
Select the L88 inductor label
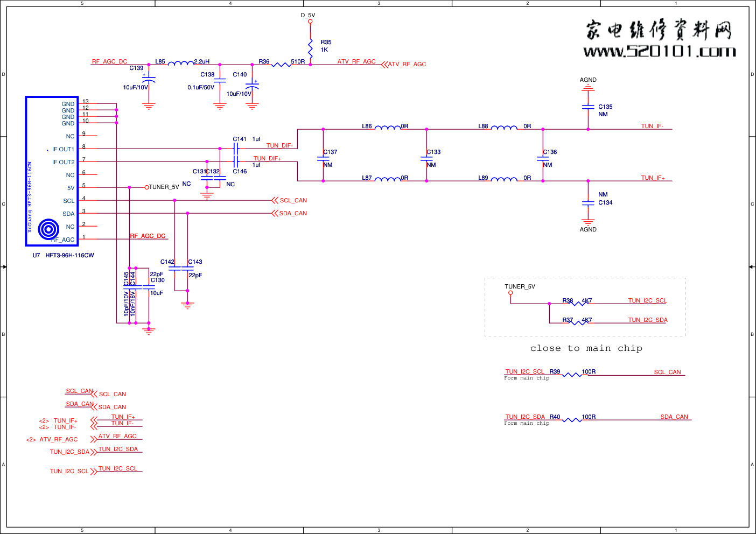coord(483,126)
